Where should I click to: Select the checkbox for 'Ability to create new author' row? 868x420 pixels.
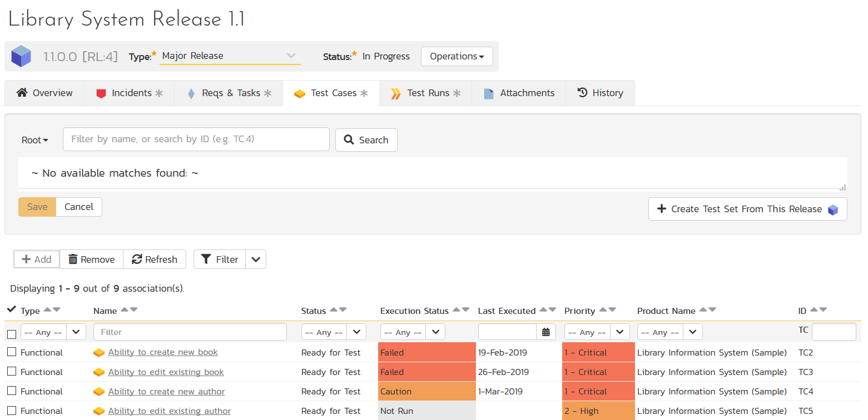(12, 391)
